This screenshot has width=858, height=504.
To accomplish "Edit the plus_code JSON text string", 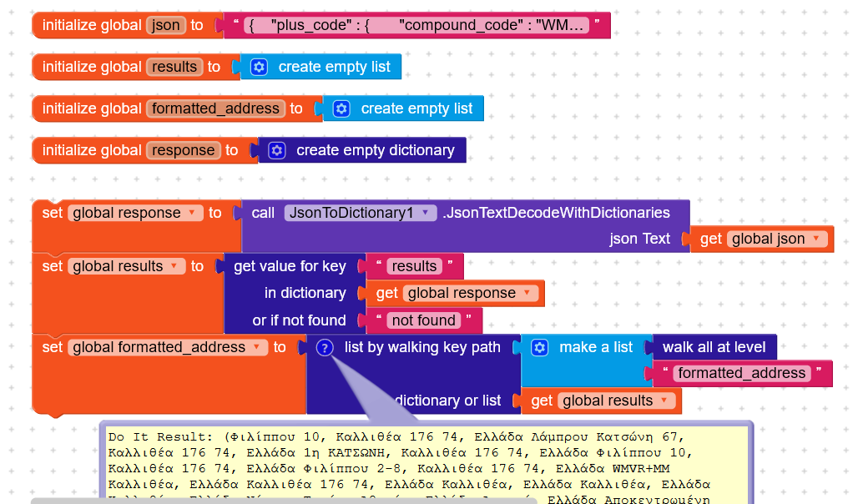I will (416, 25).
